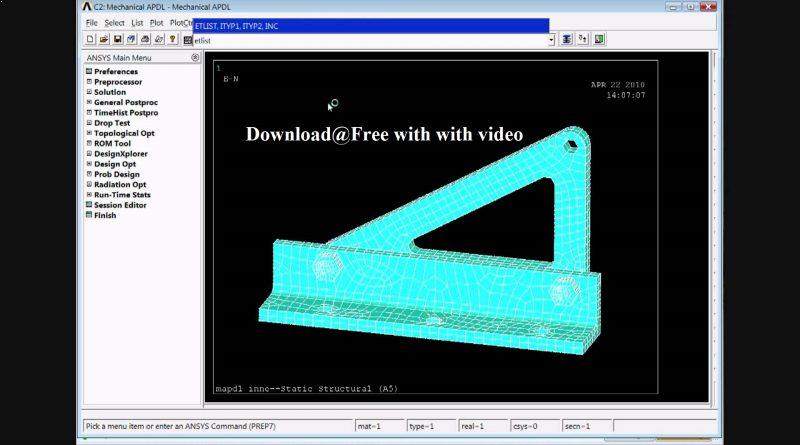
Task: Click the Image Capture printer icon
Action: click(145, 39)
